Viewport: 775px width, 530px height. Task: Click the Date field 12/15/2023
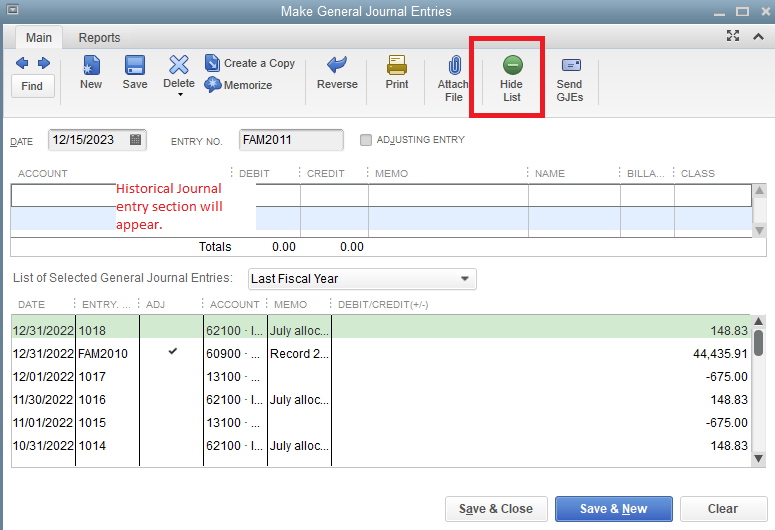[x=97, y=140]
